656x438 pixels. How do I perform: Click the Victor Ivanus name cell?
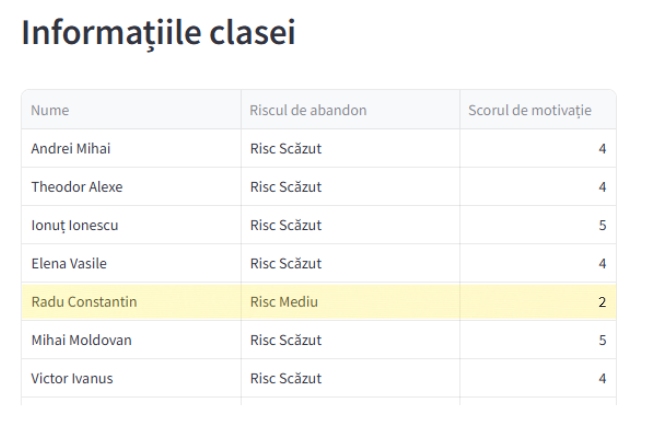[x=72, y=378]
